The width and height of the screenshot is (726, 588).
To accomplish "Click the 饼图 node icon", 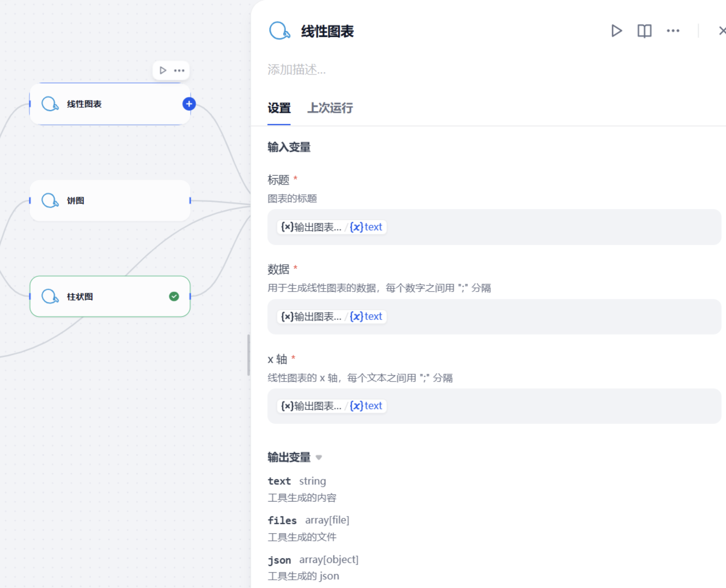I will [x=50, y=200].
